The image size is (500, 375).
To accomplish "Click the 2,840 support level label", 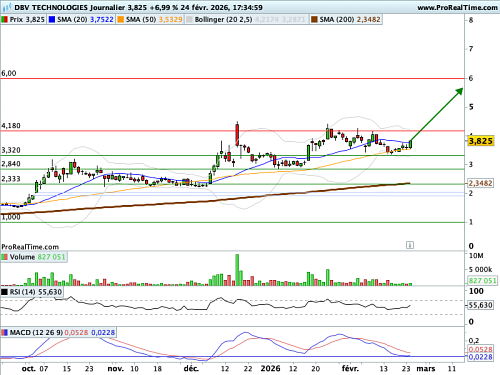I will point(11,164).
